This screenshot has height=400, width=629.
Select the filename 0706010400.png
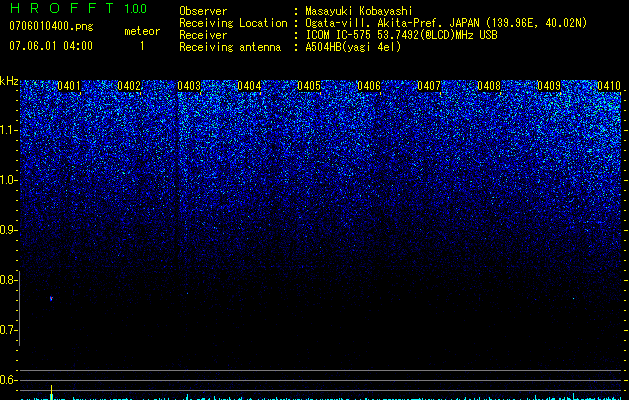(x=51, y=27)
